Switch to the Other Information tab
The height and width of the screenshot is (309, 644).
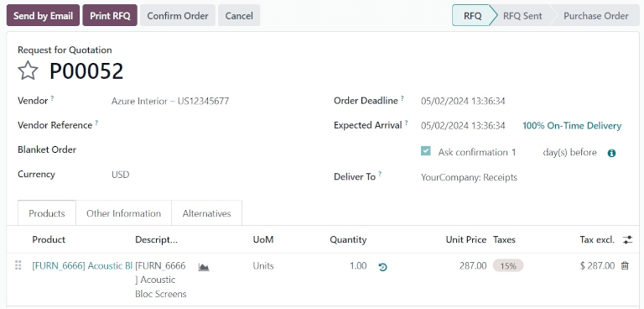pos(123,213)
